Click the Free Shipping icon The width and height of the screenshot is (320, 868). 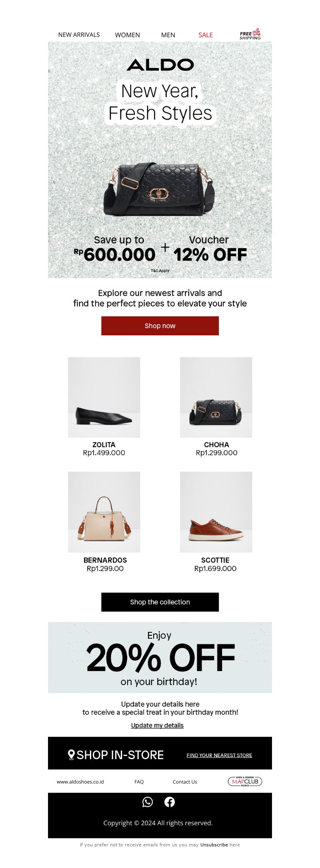250,34
